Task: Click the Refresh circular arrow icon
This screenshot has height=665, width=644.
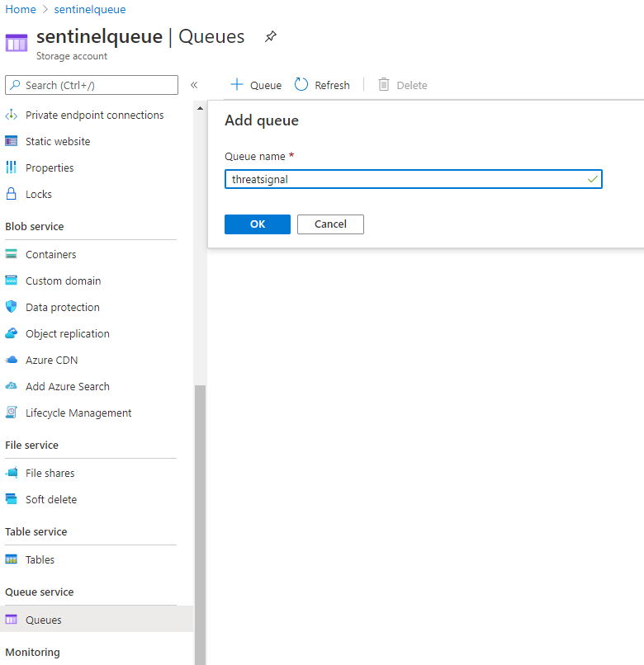Action: (x=301, y=84)
